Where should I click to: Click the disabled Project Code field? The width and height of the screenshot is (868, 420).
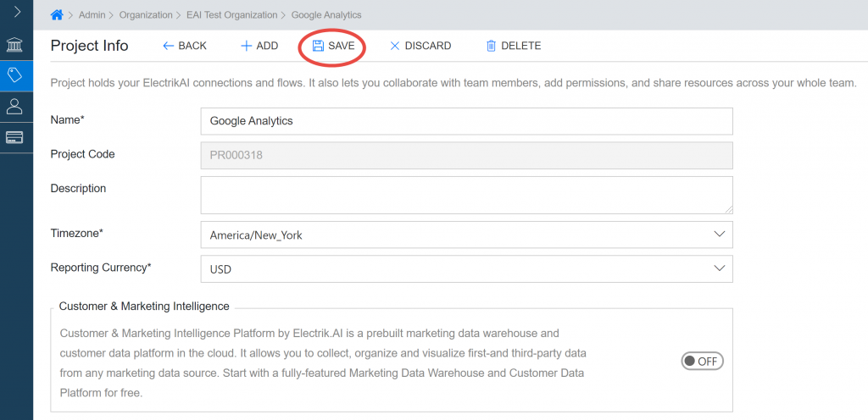pos(467,155)
